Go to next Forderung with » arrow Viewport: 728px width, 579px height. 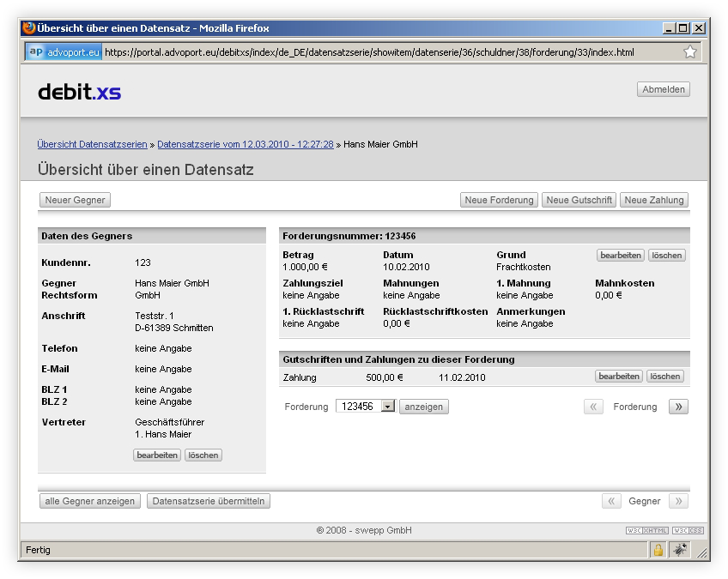coord(678,407)
